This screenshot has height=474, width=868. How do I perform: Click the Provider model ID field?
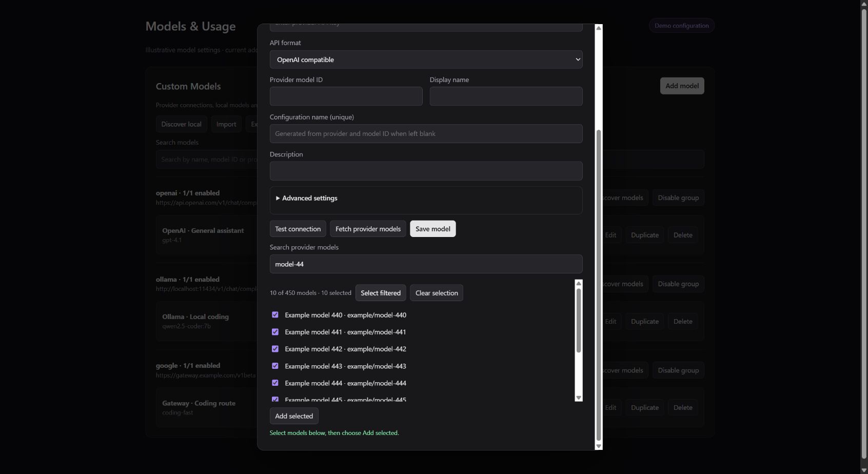click(x=346, y=96)
